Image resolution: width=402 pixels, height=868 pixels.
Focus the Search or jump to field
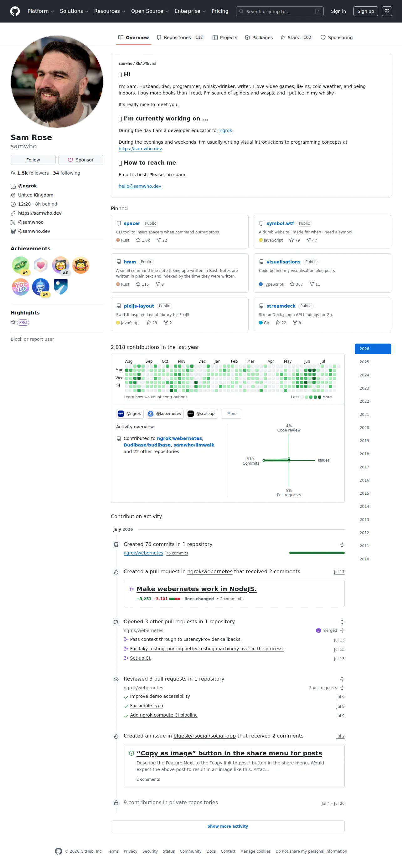tap(280, 11)
